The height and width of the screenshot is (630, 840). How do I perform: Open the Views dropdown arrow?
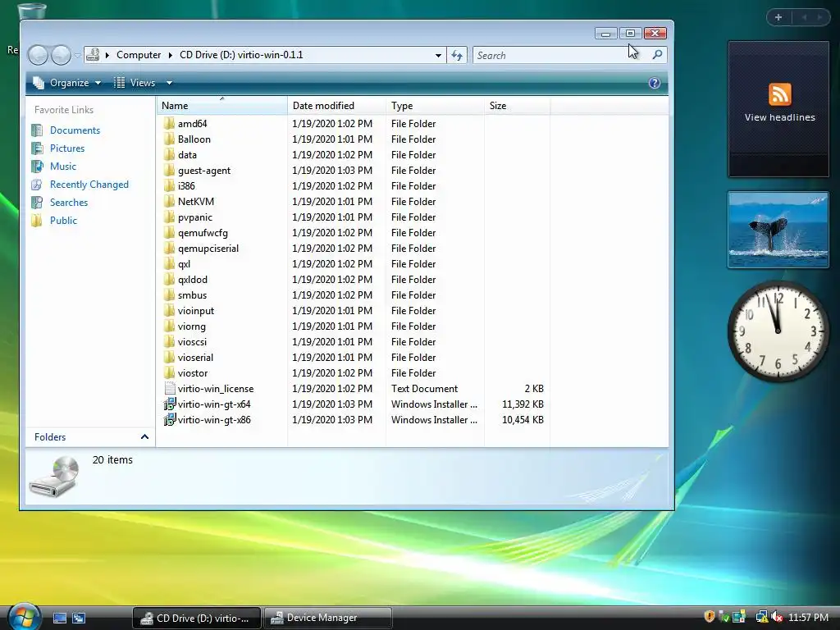pyautogui.click(x=169, y=83)
